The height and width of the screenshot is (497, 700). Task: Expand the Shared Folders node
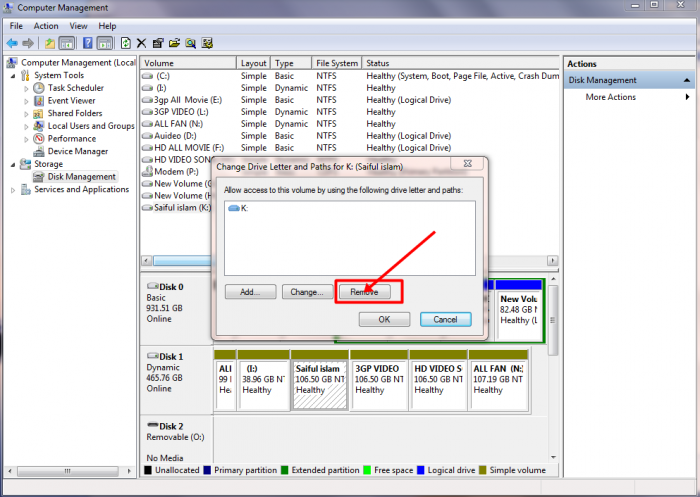click(x=26, y=113)
